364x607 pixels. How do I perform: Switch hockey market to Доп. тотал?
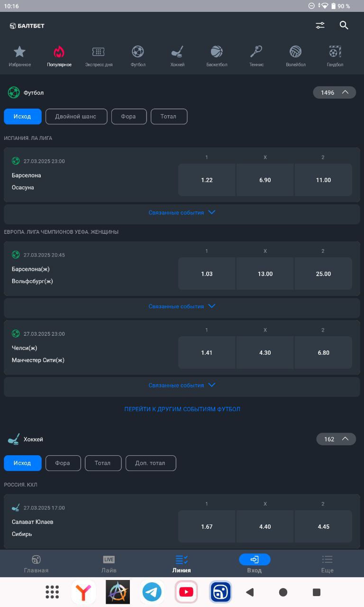151,463
